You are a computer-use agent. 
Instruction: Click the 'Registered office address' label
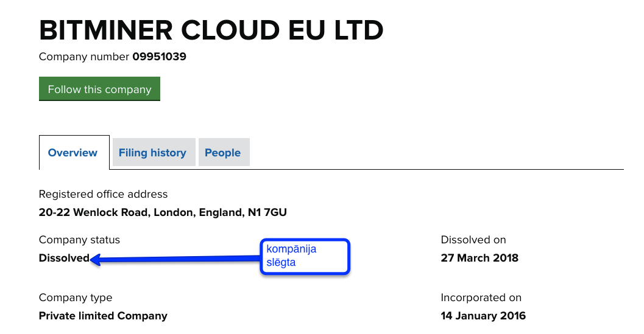point(103,194)
